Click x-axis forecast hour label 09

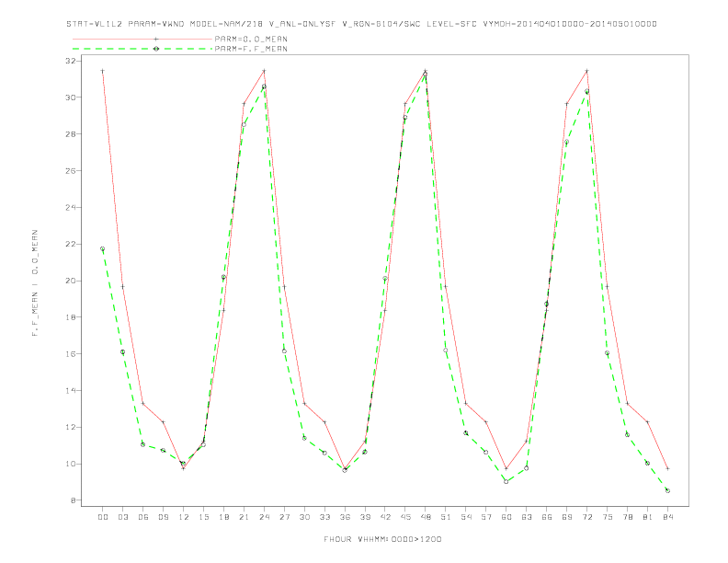pos(163,517)
